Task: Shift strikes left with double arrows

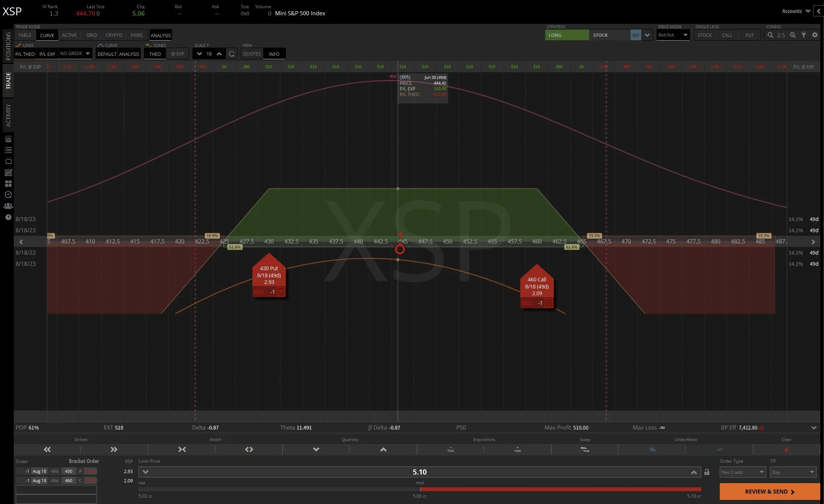Action: [x=47, y=449]
